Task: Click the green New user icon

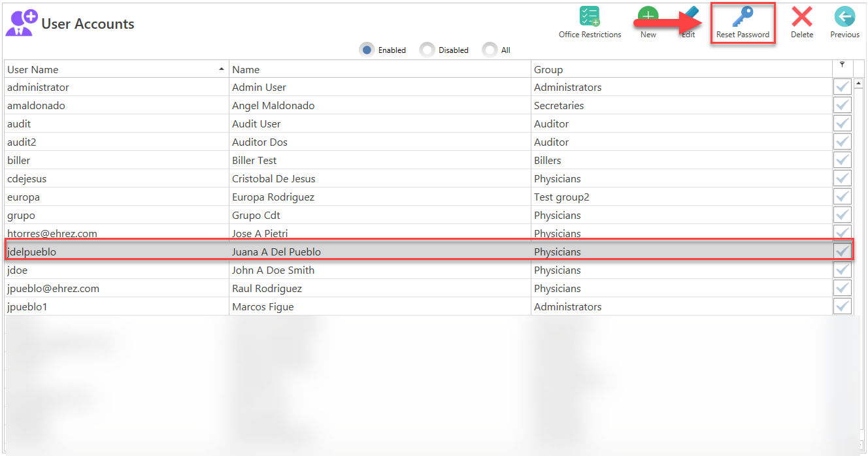Action: point(648,16)
